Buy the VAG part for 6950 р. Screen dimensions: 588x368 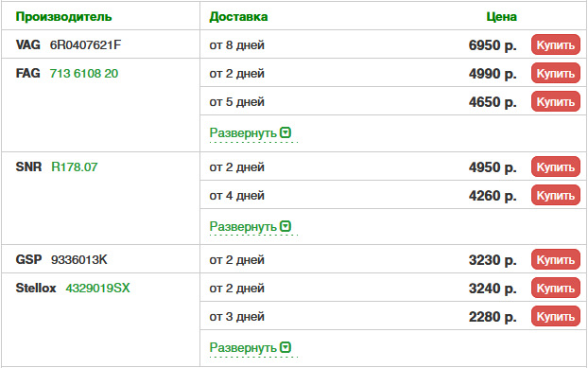tap(555, 44)
